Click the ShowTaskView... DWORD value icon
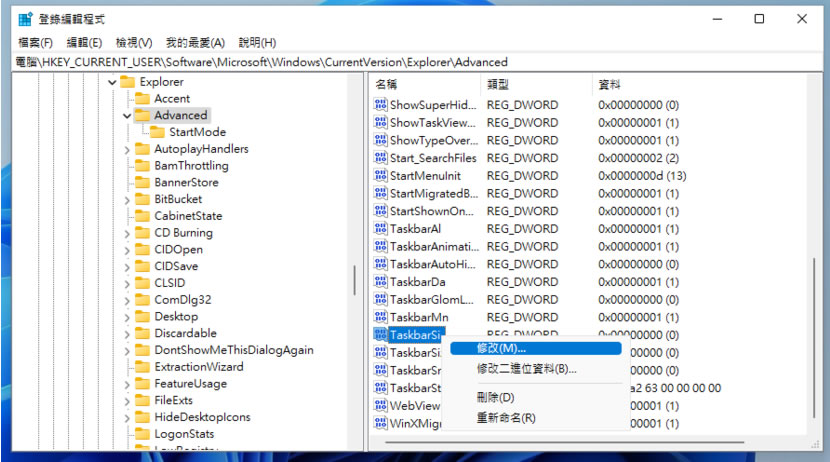The width and height of the screenshot is (830, 462). [x=380, y=122]
